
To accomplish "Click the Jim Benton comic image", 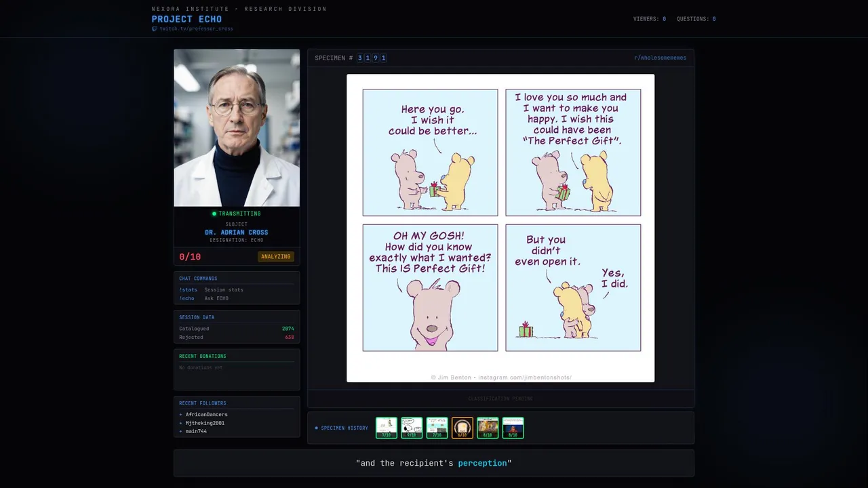I will (x=500, y=228).
